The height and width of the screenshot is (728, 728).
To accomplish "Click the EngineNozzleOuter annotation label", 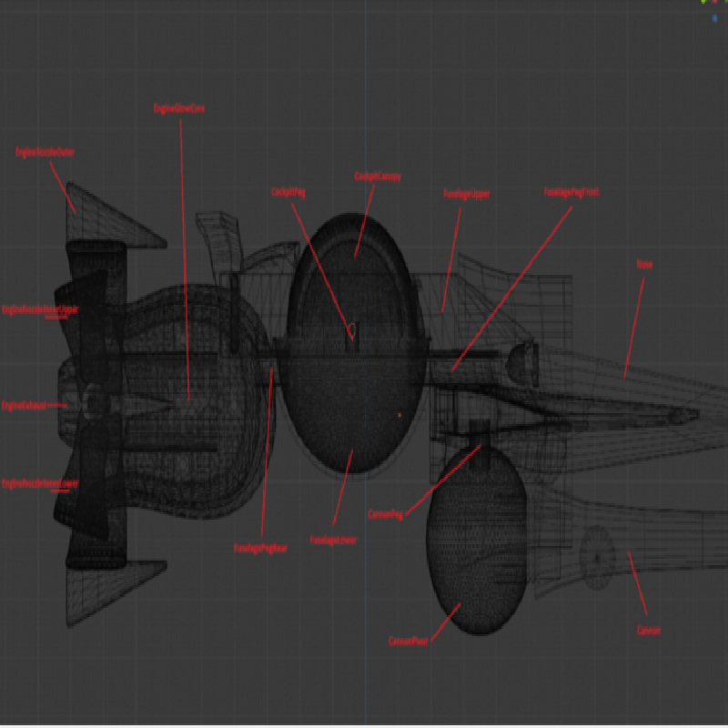I will coord(45,153).
